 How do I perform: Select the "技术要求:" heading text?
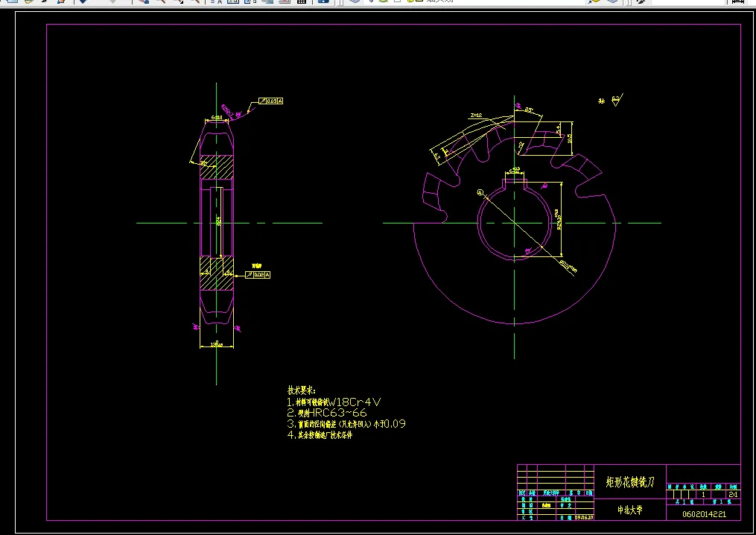[302, 390]
